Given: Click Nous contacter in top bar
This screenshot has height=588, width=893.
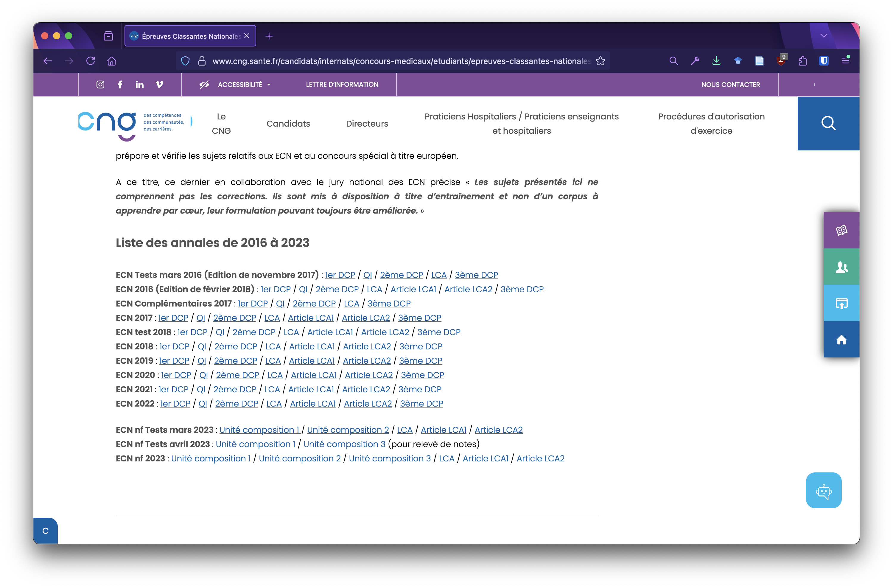Looking at the screenshot, I should coord(731,85).
